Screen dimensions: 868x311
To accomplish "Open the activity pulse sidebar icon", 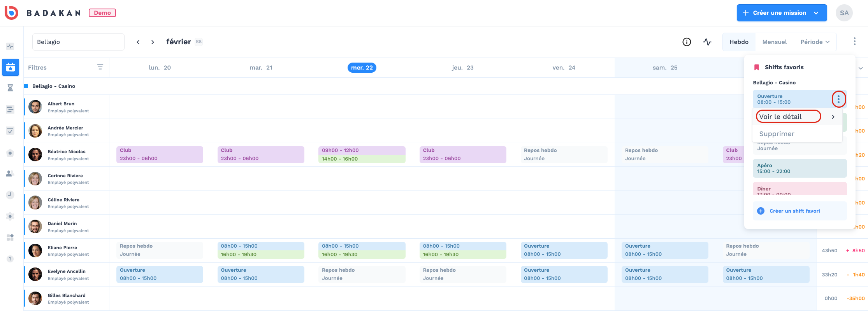I will [x=11, y=46].
